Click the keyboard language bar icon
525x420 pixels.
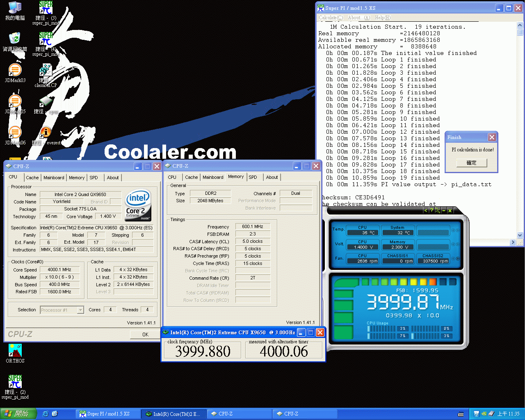(461, 414)
